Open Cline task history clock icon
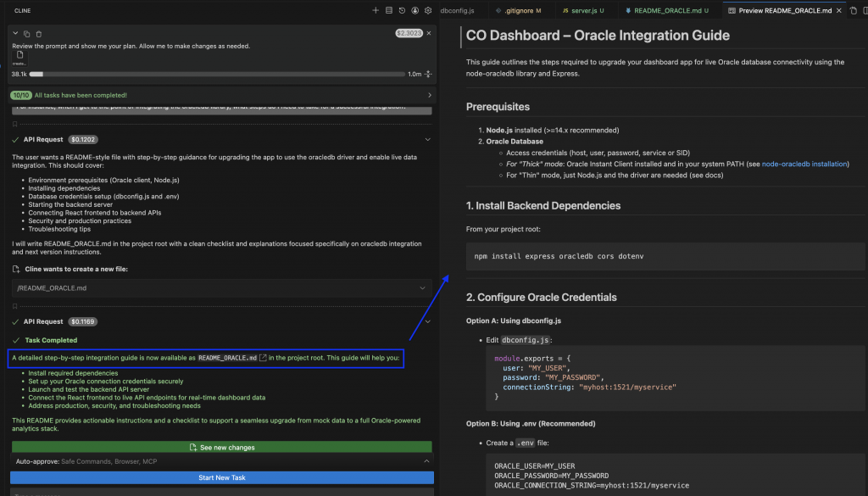 (402, 10)
